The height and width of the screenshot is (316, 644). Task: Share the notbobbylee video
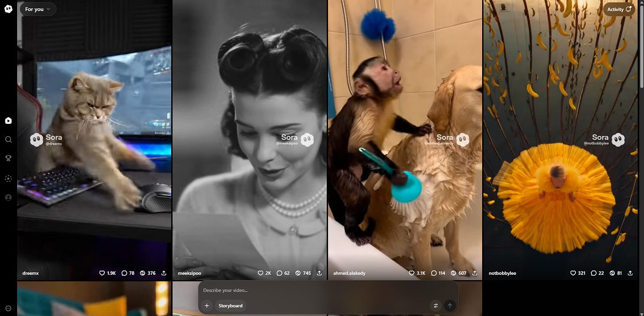pos(630,273)
